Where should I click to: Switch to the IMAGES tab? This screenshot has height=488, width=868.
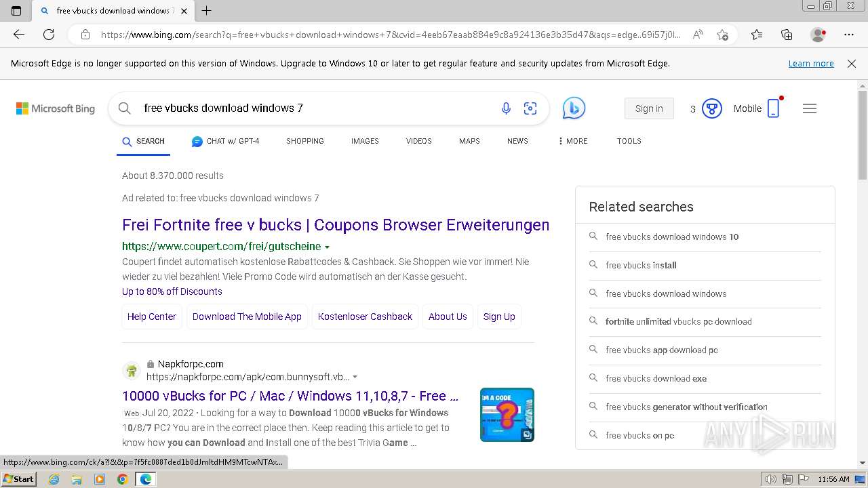365,141
